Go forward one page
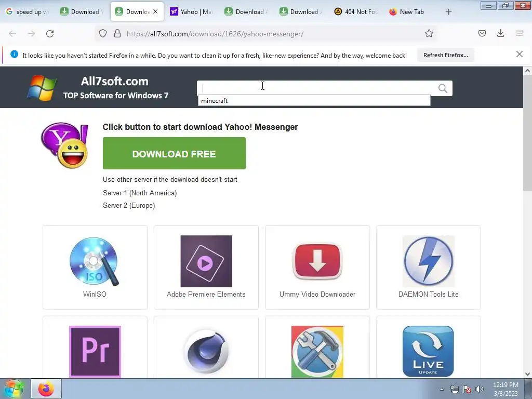 pos(31,34)
